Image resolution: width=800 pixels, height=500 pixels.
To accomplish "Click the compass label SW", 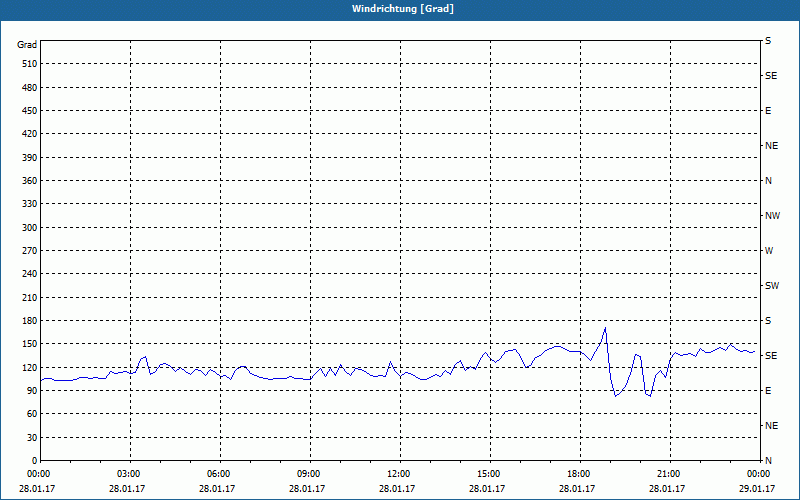I will click(x=772, y=286).
